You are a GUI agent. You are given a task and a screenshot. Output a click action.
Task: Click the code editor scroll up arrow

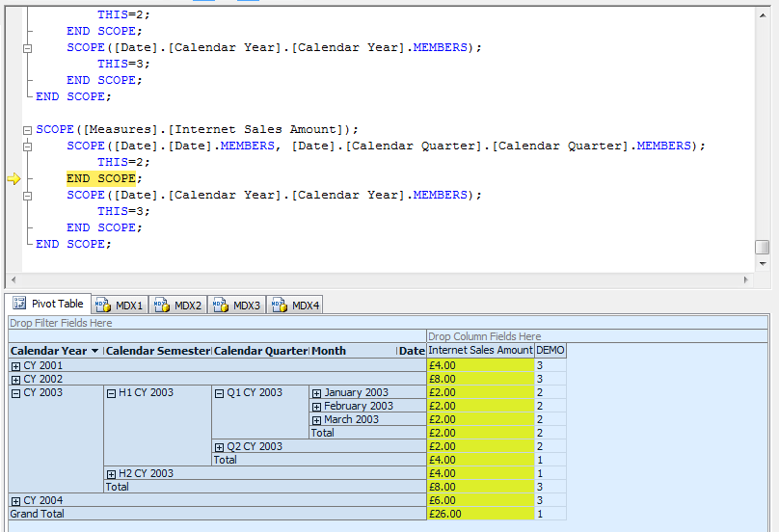point(762,15)
